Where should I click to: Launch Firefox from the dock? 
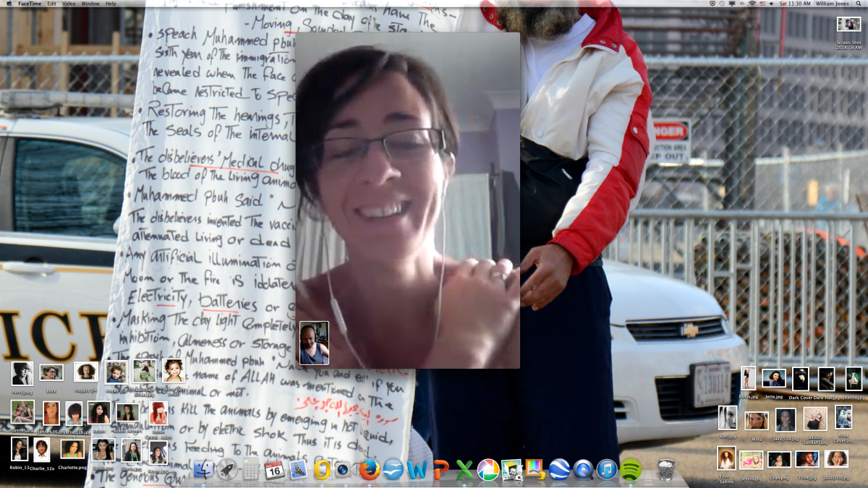[370, 470]
